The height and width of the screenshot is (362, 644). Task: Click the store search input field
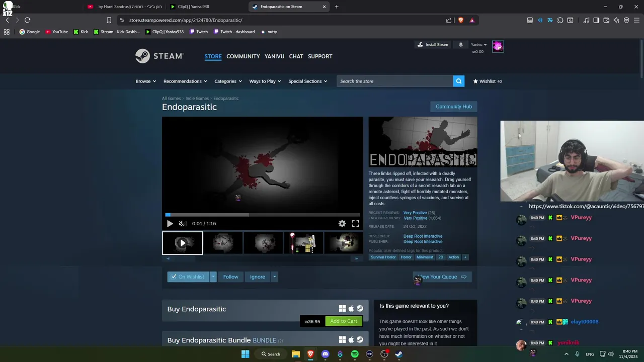pyautogui.click(x=395, y=81)
